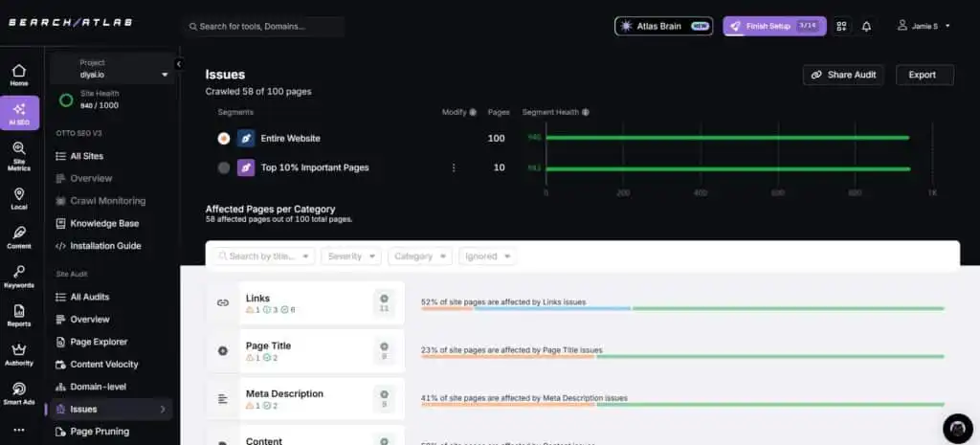Image resolution: width=980 pixels, height=445 pixels.
Task: Click the Export button
Action: 924,75
